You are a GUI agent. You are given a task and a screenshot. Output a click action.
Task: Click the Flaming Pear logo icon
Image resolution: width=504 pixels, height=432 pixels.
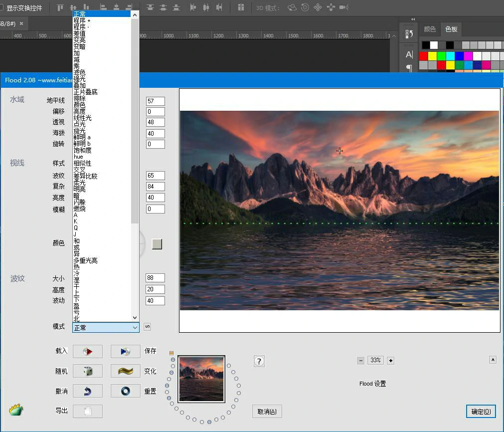pyautogui.click(x=16, y=410)
